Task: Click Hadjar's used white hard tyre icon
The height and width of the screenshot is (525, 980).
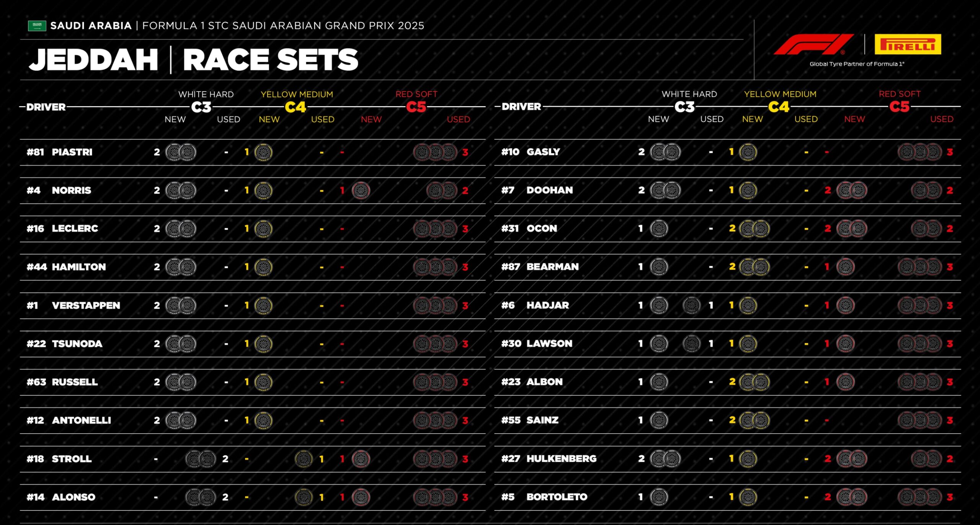Action: click(692, 306)
